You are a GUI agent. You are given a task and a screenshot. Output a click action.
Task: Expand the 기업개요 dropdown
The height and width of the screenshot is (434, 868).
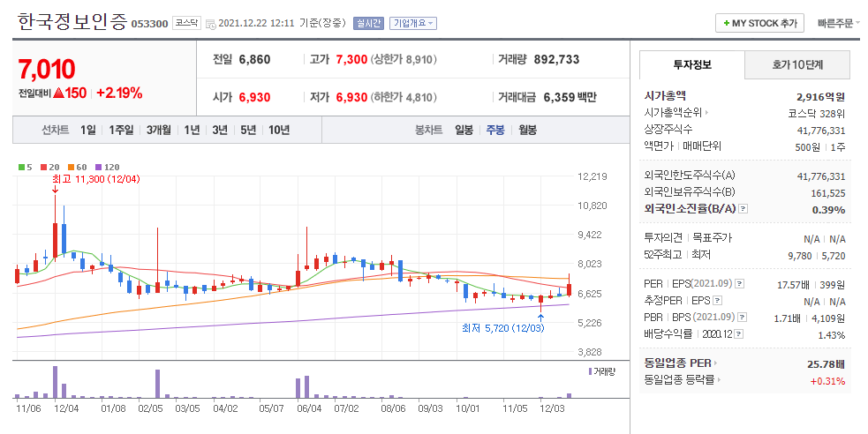(x=413, y=23)
